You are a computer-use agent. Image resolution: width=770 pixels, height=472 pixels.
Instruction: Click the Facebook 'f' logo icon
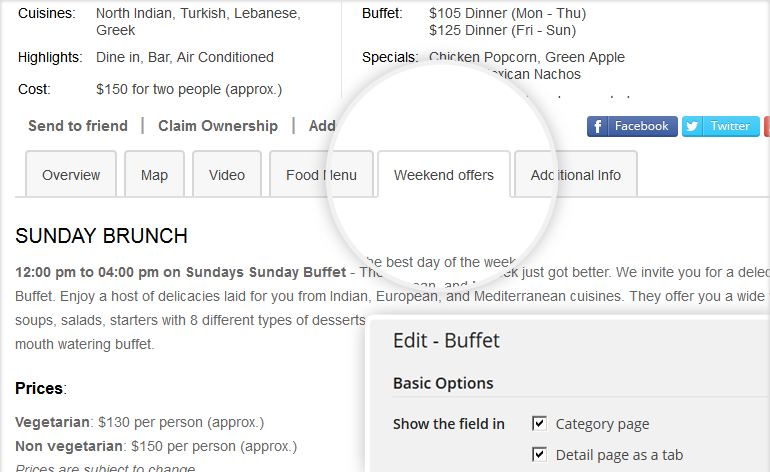point(597,126)
